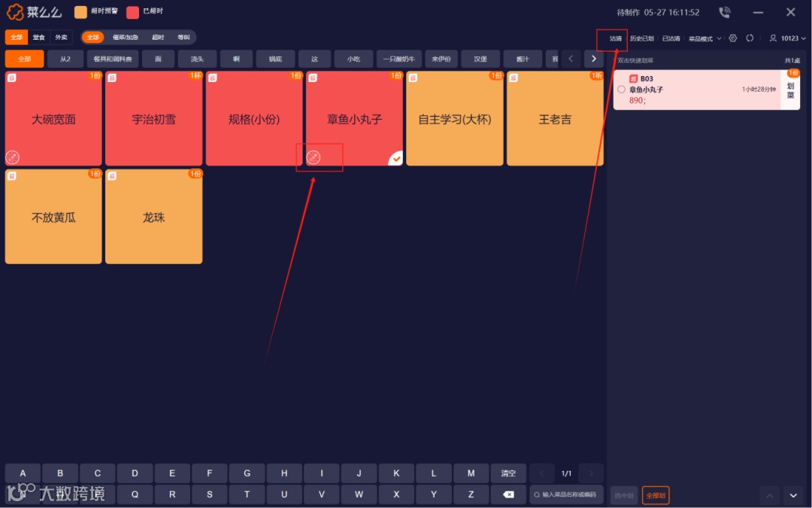Image resolution: width=812 pixels, height=508 pixels.
Task: Switch order filter to 外卖
Action: tap(61, 38)
